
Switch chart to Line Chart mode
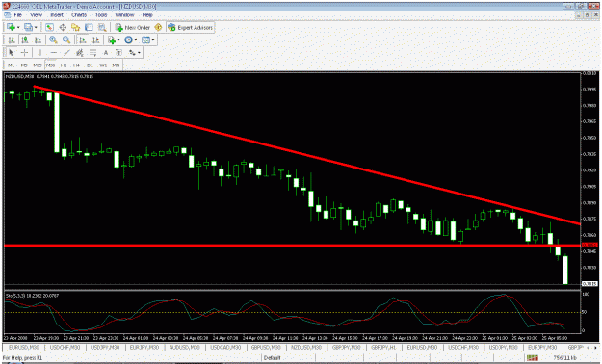coord(38,39)
